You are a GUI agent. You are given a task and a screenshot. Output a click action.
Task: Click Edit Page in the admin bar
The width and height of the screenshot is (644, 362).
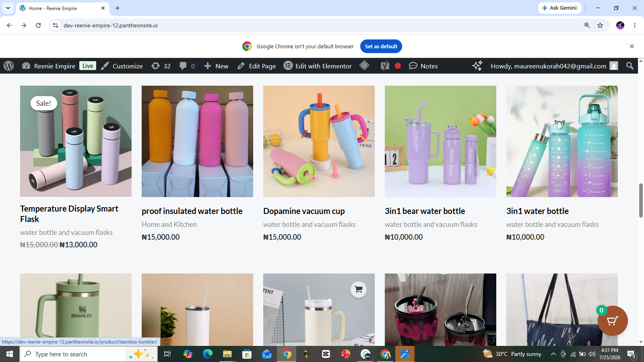(257, 66)
